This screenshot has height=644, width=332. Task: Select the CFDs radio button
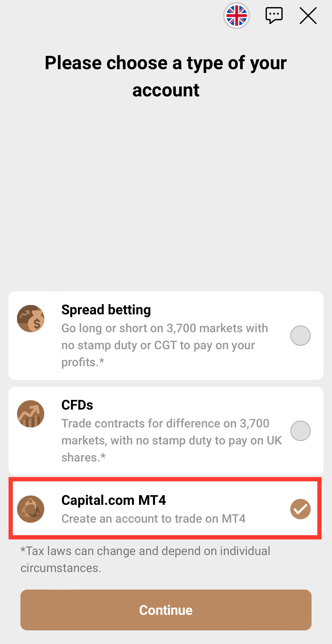coord(300,431)
